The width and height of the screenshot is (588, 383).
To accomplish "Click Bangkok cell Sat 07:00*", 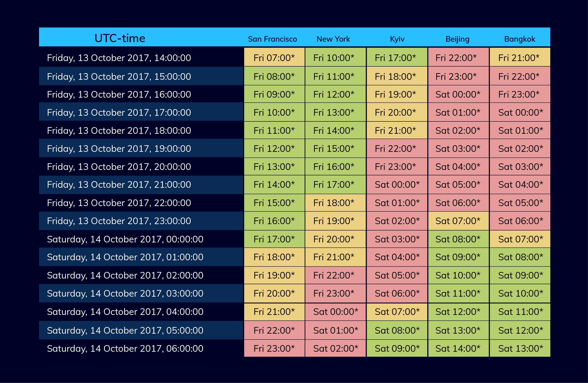I will point(520,239).
